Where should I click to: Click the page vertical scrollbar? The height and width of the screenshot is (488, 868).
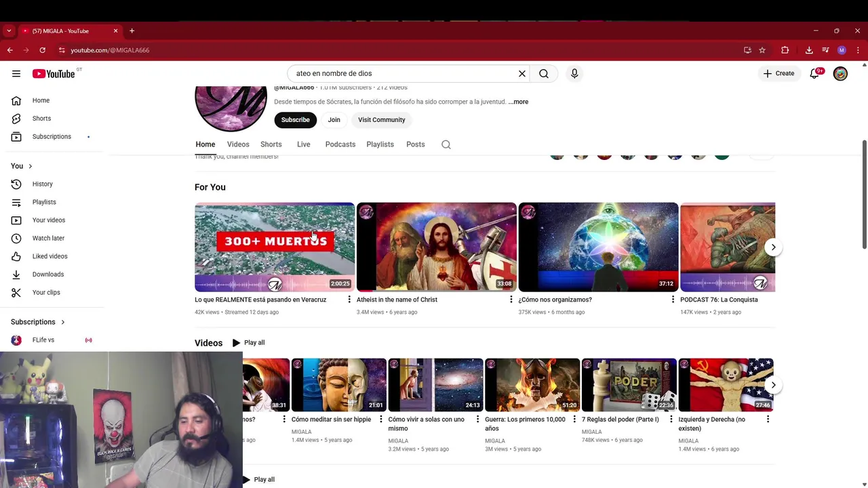864,194
